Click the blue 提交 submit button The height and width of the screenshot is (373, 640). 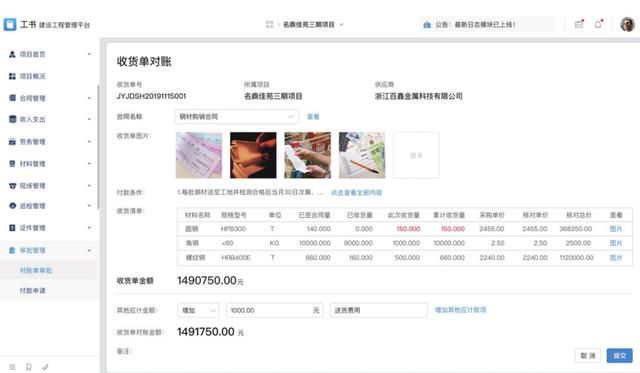click(x=620, y=356)
